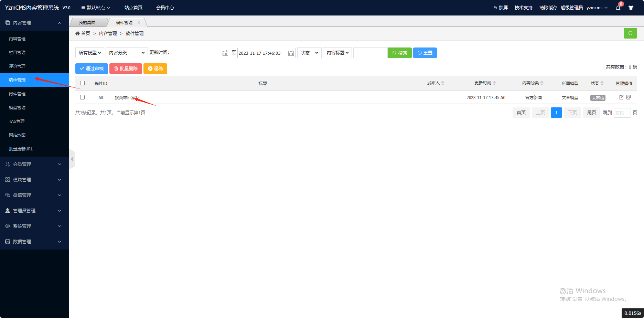This screenshot has width=644, height=318.
Task: Sort by 更新时间 column arrows
Action: (494, 83)
